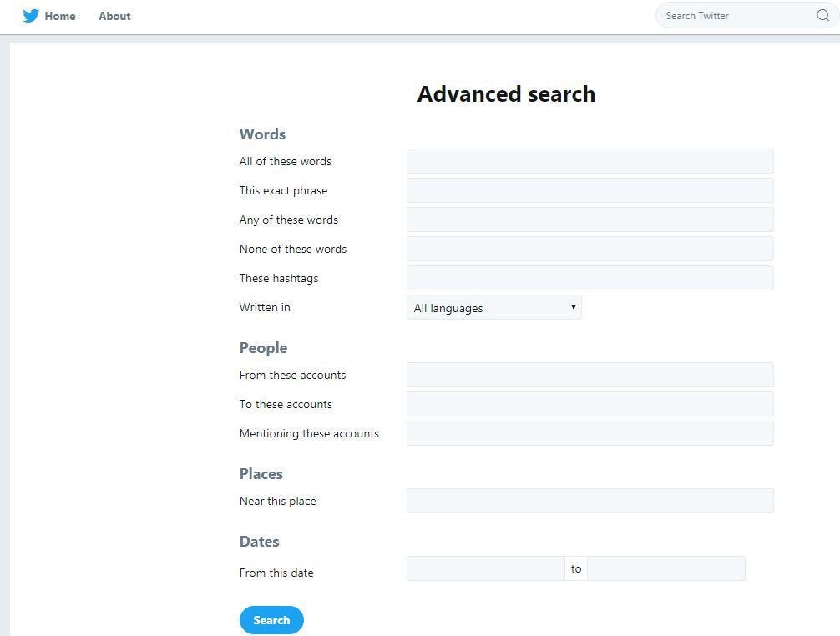Click the 'None of these words' label
Viewport: 840px width, 636px height.
(x=293, y=249)
